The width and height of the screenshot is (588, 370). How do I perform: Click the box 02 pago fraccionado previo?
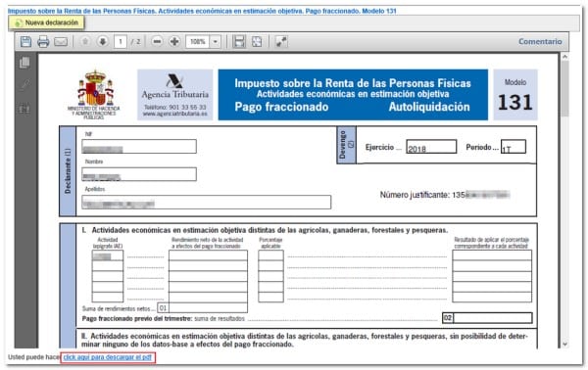[492, 318]
